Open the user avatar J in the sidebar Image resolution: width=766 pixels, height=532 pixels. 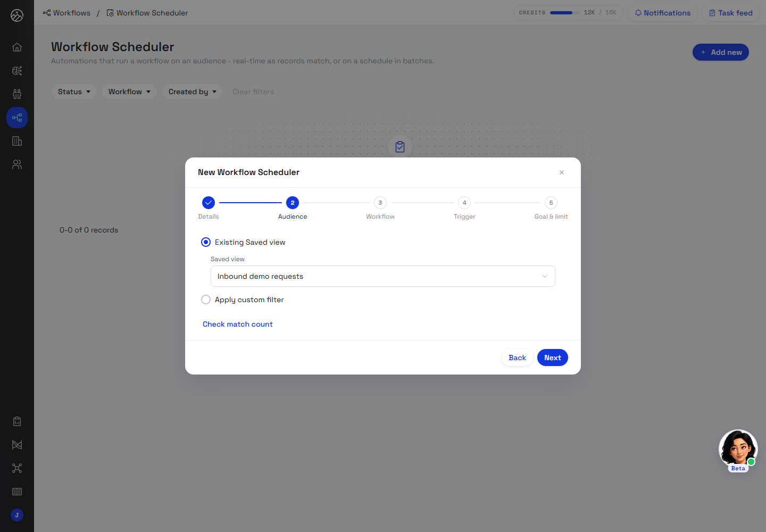[17, 515]
